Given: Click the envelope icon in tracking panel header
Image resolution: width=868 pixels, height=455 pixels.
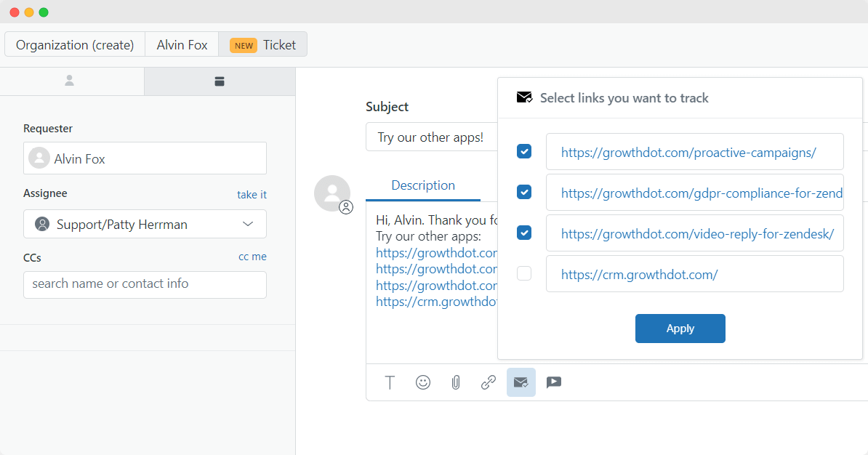Looking at the screenshot, I should point(524,98).
